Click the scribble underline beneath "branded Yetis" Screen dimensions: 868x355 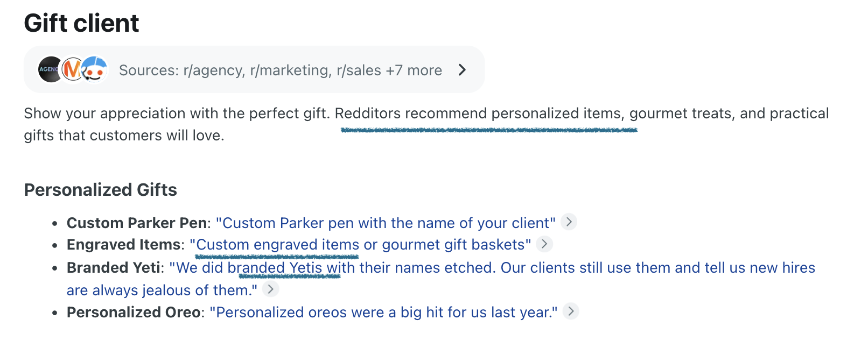290,277
